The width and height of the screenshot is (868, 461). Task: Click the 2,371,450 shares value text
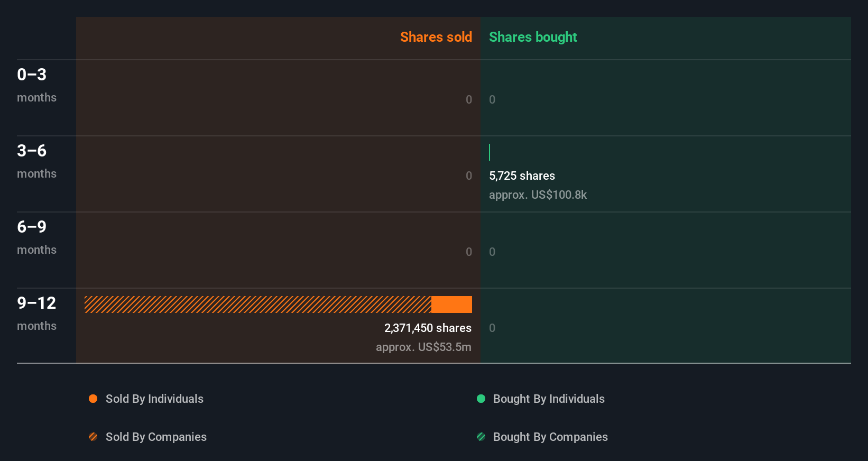[x=428, y=328]
